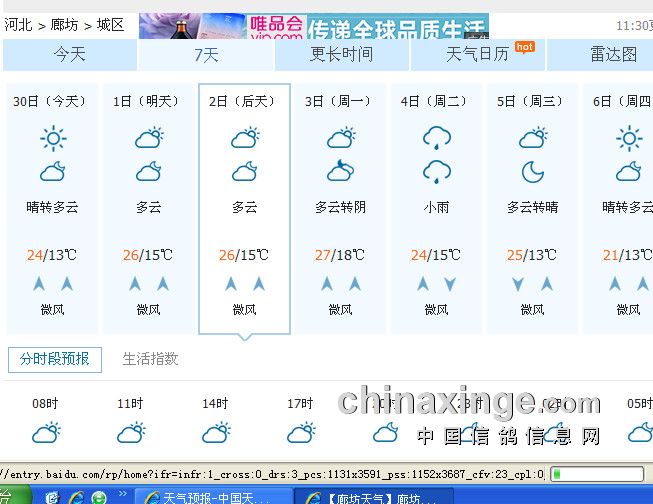Click the rain cloud icon for 4日 (周二)

click(436, 138)
